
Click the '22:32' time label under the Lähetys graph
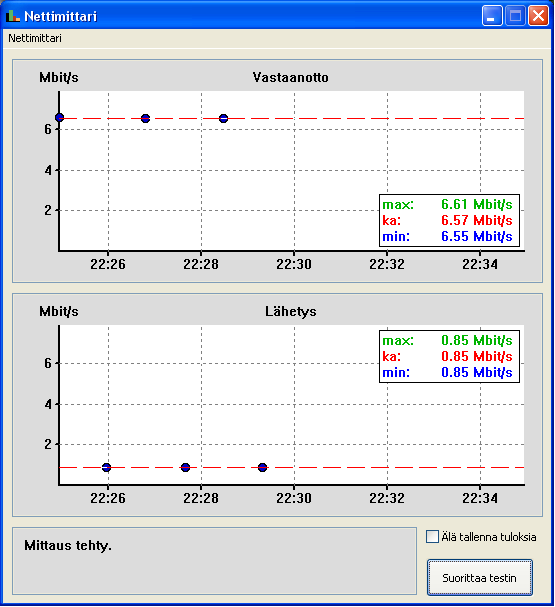point(387,498)
